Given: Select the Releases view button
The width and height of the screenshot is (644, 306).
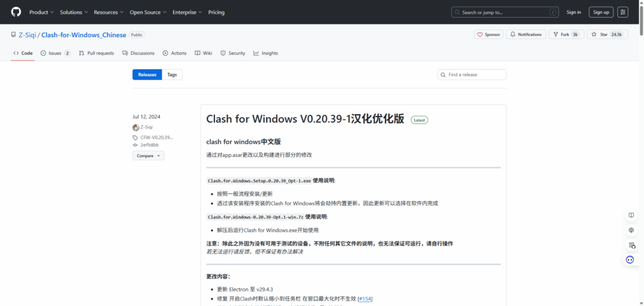Looking at the screenshot, I should [147, 75].
